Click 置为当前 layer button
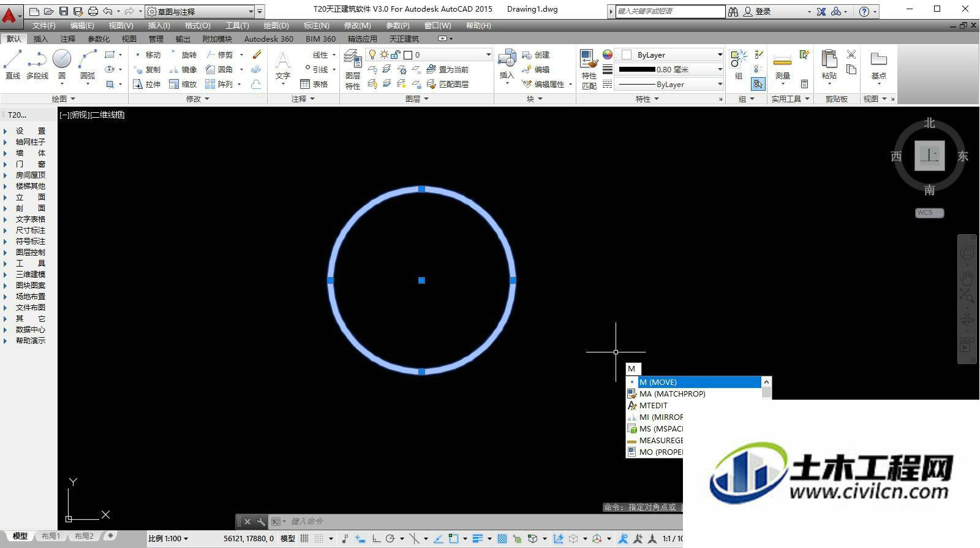Screen dimensions: 980x548 tap(448, 69)
